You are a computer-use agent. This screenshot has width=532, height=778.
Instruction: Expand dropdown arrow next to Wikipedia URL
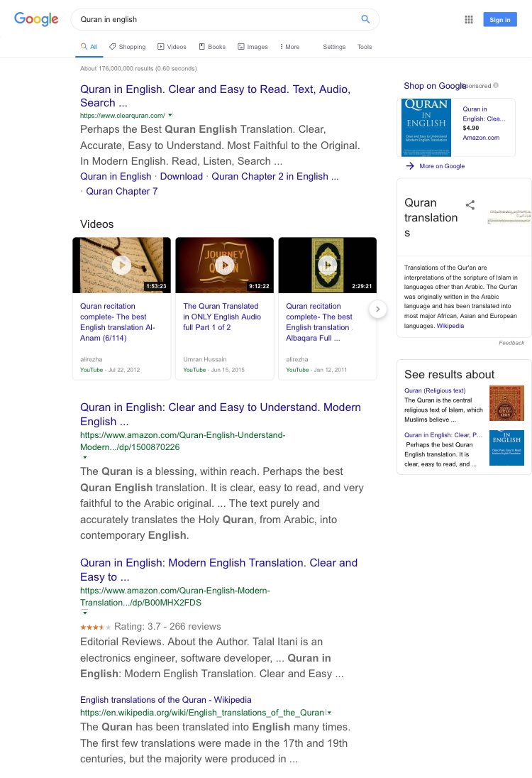coord(329,713)
